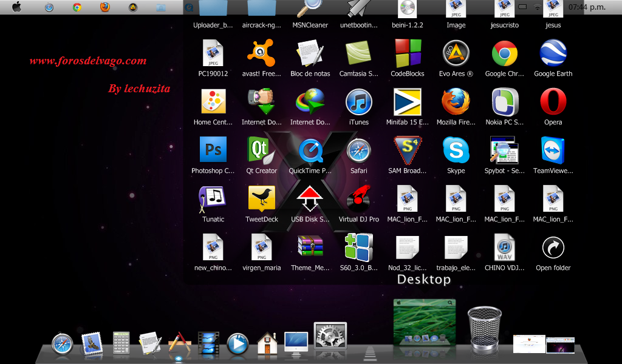Click the 07:44 p.m. clock
This screenshot has height=364, width=622.
[587, 7]
